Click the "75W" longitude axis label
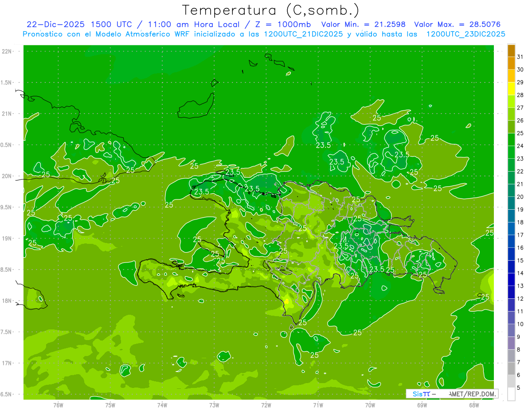Image resolution: width=532 pixels, height=411 pixels. (x=110, y=405)
